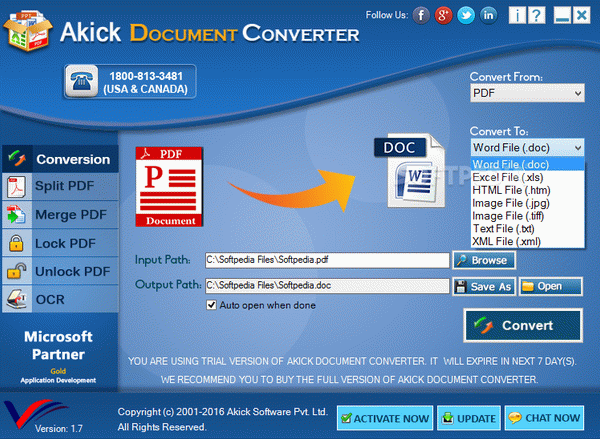Click the Browse button
This screenshot has height=439, width=600.
click(484, 260)
